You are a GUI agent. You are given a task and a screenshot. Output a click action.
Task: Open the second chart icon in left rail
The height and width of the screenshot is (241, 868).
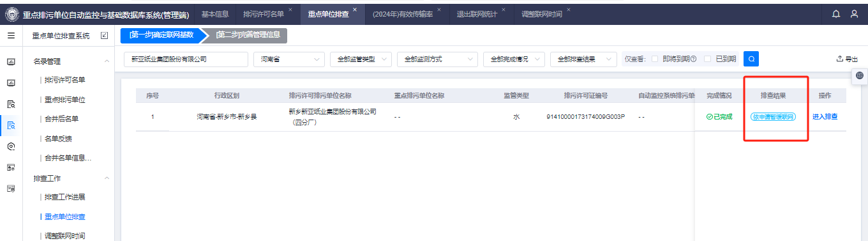(11, 83)
